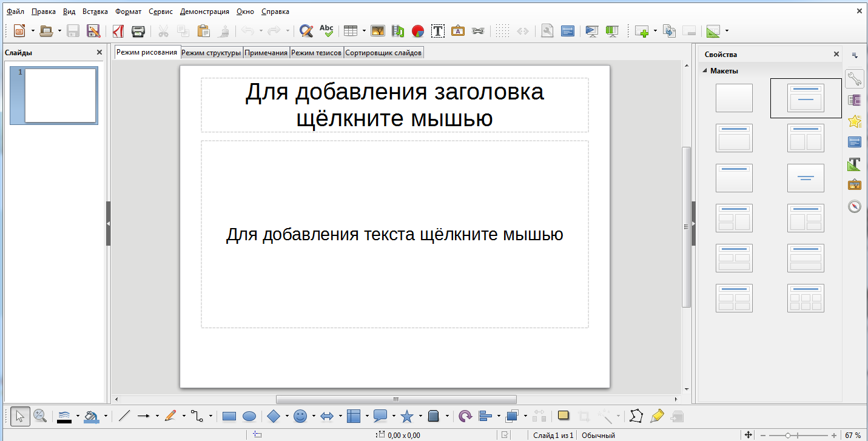The height and width of the screenshot is (441, 868).
Task: Click the Save As icon with pencil
Action: tap(93, 31)
